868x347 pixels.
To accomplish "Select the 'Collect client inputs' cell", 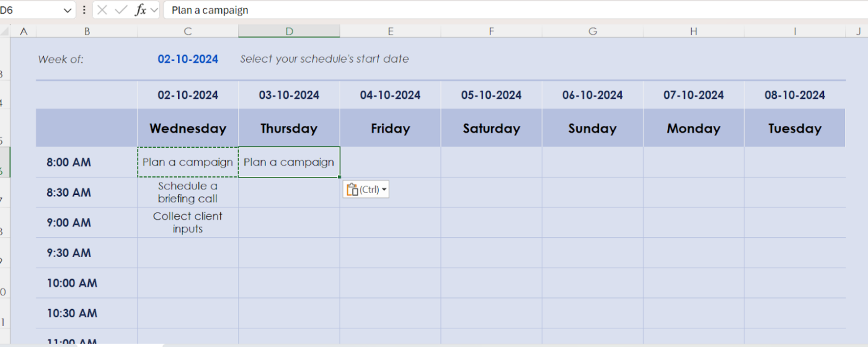I will click(x=188, y=222).
